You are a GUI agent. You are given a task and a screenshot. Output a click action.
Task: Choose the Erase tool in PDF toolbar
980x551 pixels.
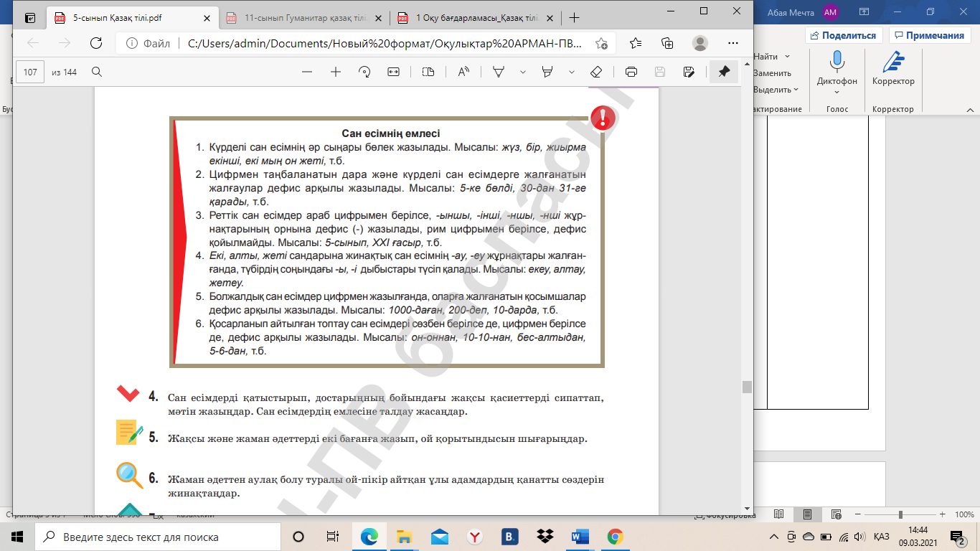coord(595,72)
